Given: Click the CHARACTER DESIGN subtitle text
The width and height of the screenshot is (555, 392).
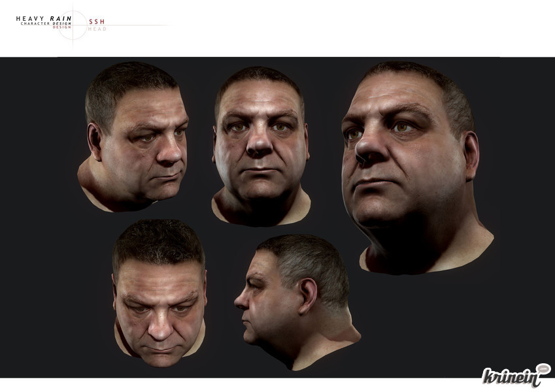Looking at the screenshot, I should point(46,24).
